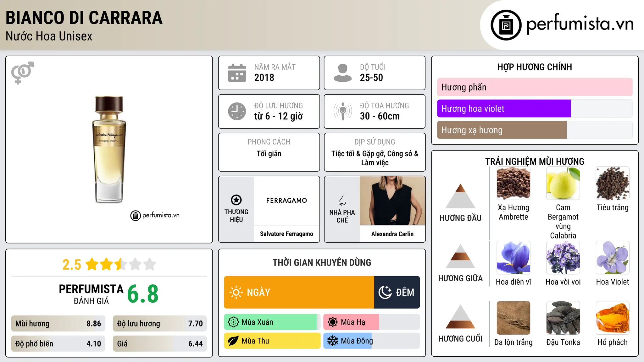
Task: Click the Hương đầu pyramid icon
Action: coord(461,196)
